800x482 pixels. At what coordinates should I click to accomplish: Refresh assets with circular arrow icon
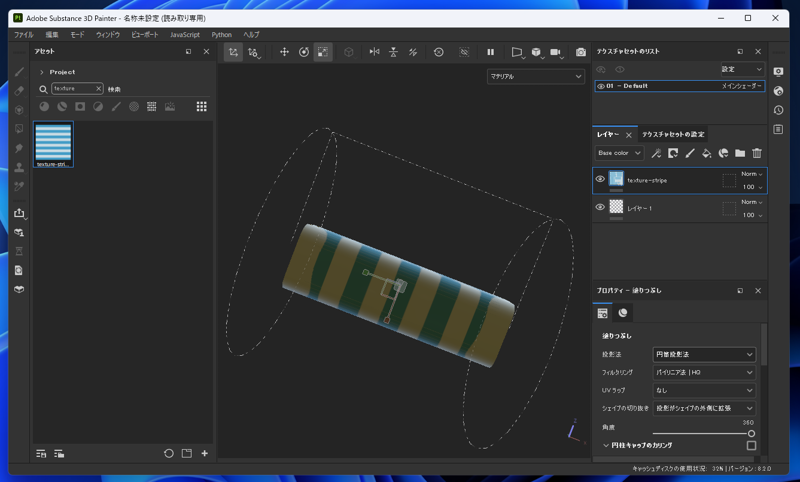168,453
